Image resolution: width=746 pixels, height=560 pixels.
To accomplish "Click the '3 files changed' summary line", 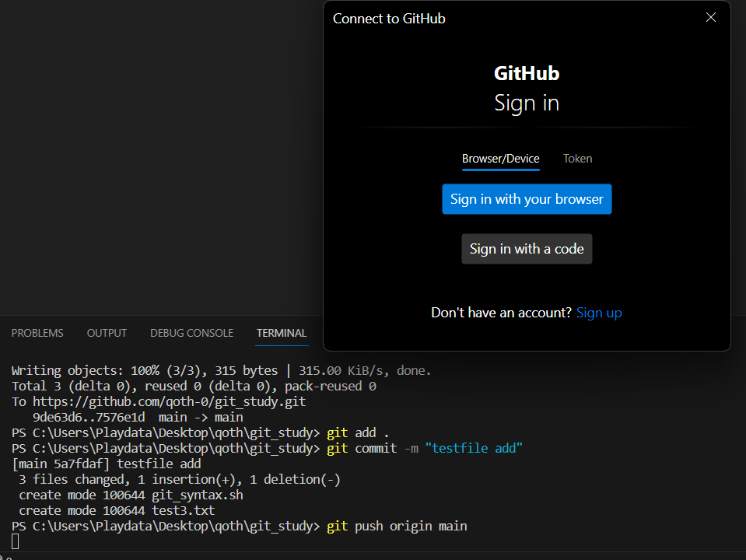I will point(180,479).
